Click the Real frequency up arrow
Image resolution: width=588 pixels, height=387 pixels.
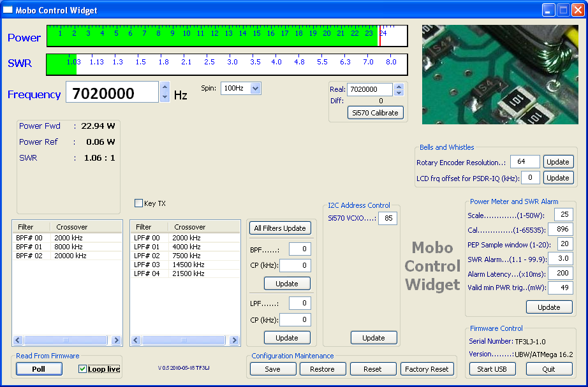click(x=399, y=87)
